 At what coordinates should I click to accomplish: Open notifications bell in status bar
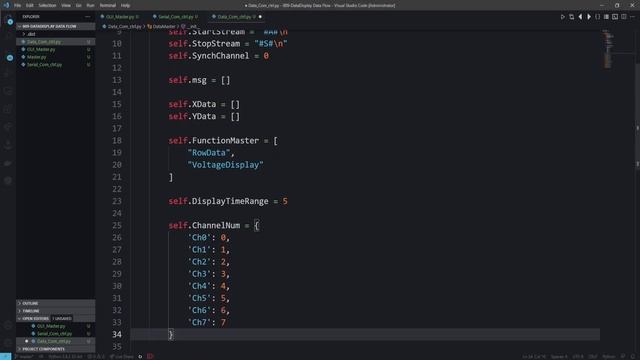632,356
